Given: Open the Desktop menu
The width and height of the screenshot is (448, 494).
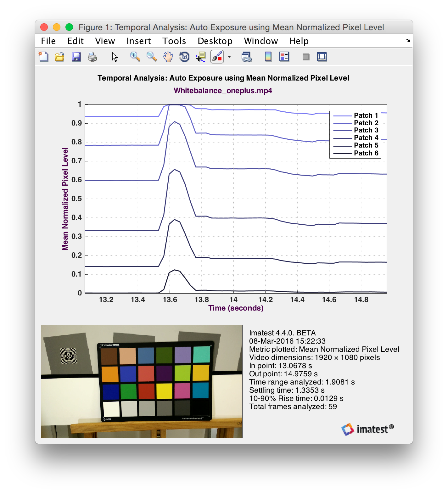Looking at the screenshot, I should (215, 41).
